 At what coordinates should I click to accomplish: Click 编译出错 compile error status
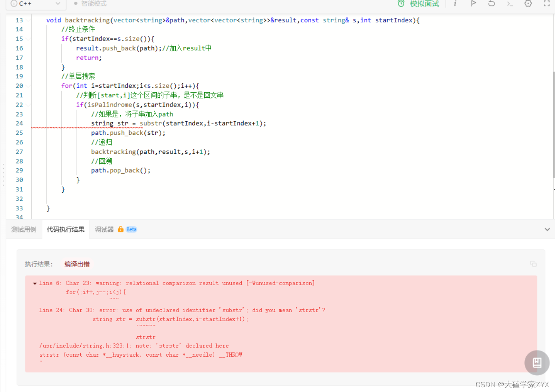(x=77, y=264)
